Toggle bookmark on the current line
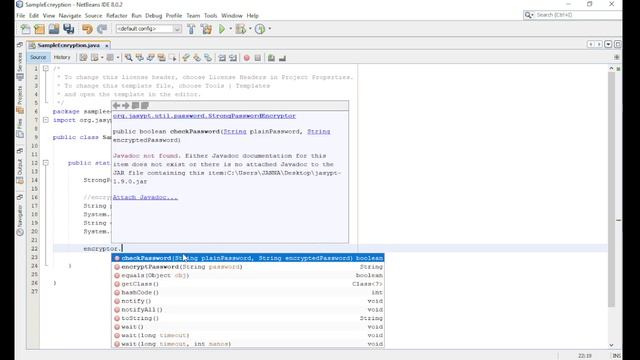The width and height of the screenshot is (640, 360). coord(208,58)
